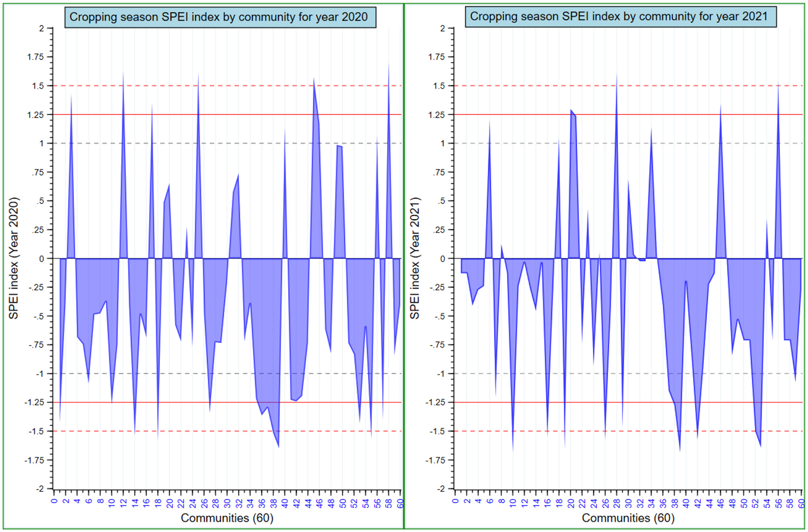
Task: Click the community 58 peak in 2020 chart
Action: pyautogui.click(x=388, y=66)
